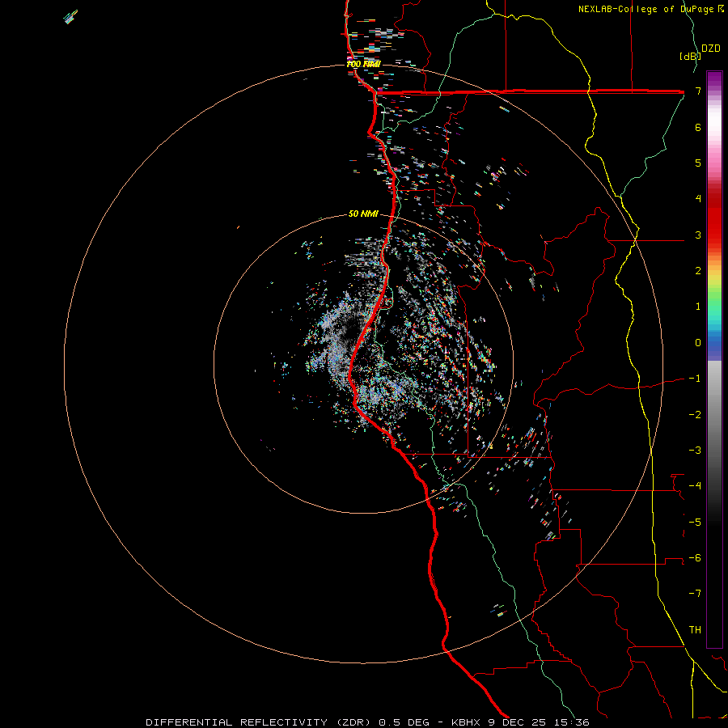The width and height of the screenshot is (728, 728).
Task: Click the positive 6 value on scale
Action: tap(698, 127)
